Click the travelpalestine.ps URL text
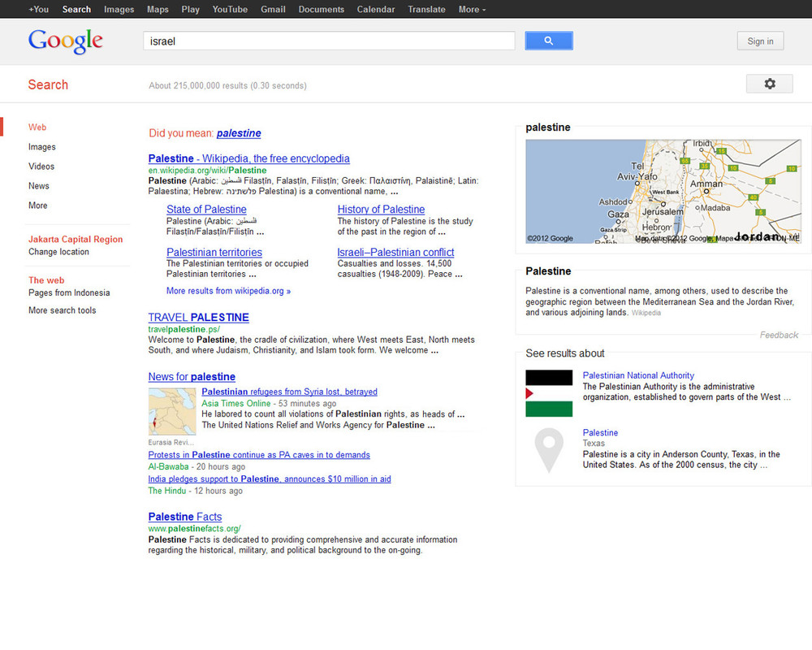 [x=184, y=329]
